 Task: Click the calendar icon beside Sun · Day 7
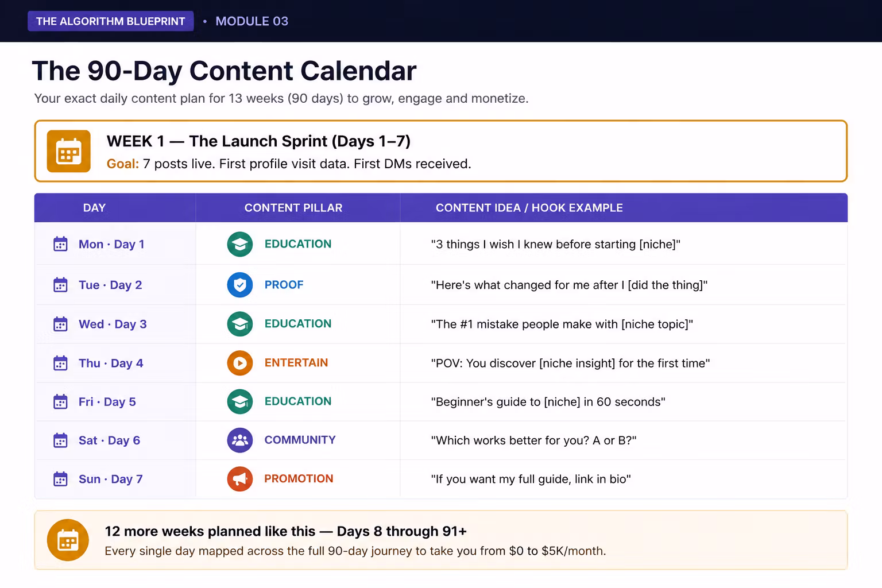(x=60, y=479)
